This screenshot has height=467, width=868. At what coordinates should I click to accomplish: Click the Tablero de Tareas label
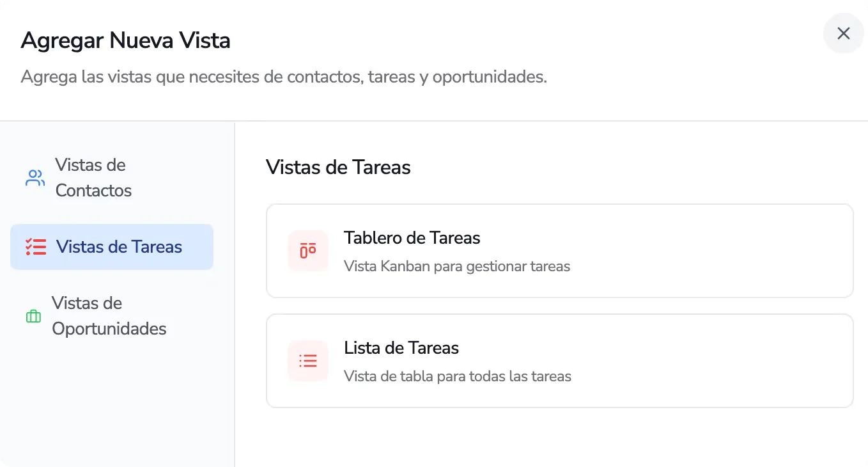tap(412, 237)
